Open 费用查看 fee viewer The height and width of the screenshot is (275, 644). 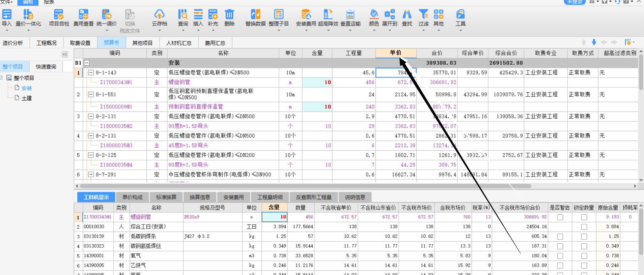83,15
